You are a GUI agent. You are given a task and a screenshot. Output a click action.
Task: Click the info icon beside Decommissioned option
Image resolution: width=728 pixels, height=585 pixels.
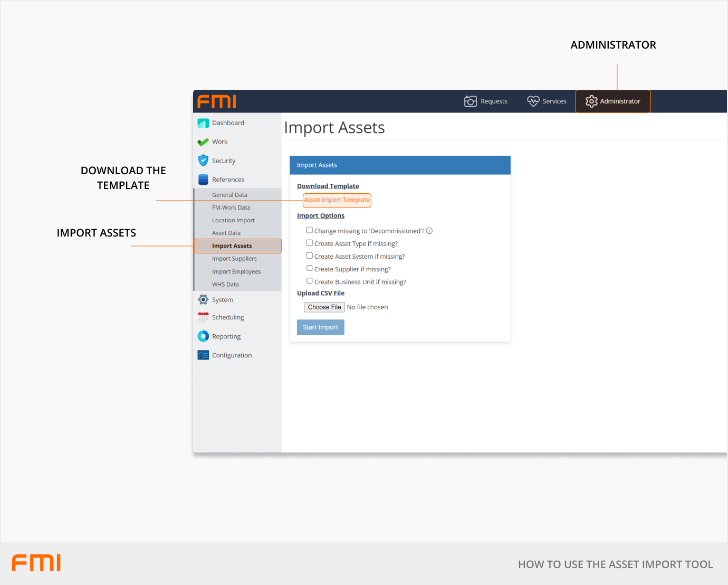(429, 231)
